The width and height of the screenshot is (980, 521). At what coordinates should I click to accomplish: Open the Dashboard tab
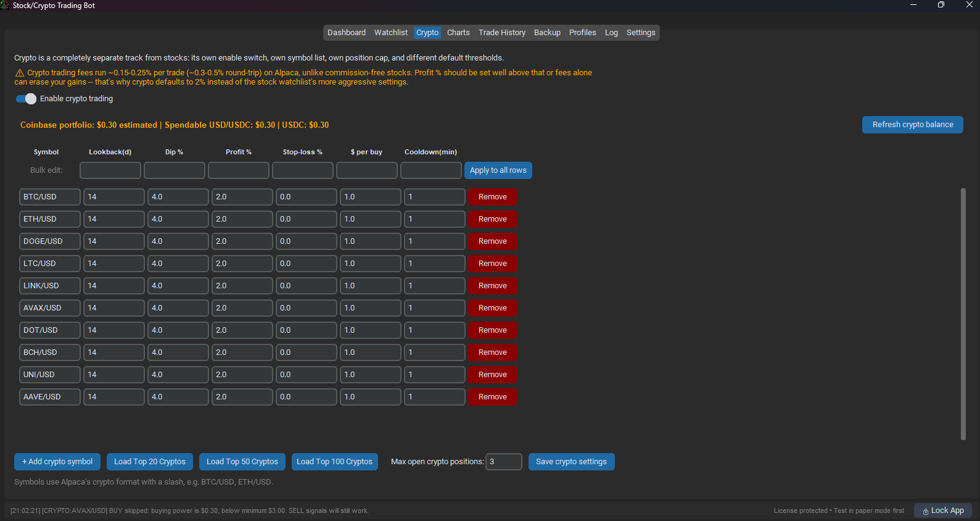(347, 33)
